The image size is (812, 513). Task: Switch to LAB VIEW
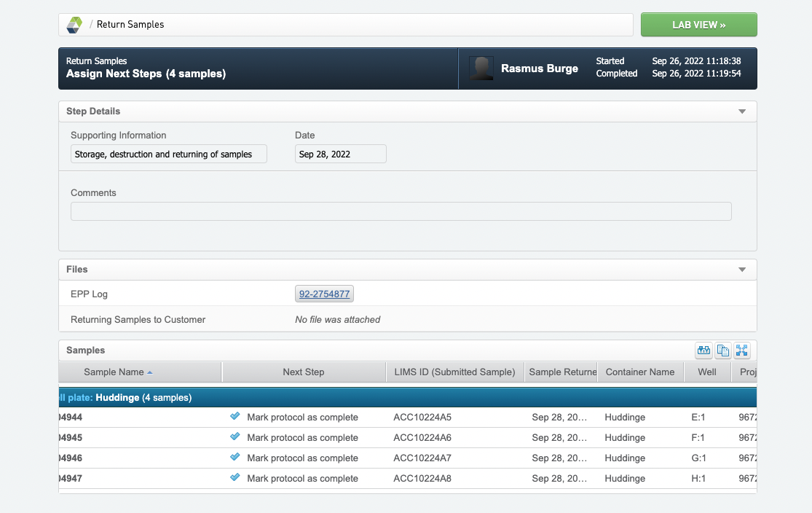(698, 24)
